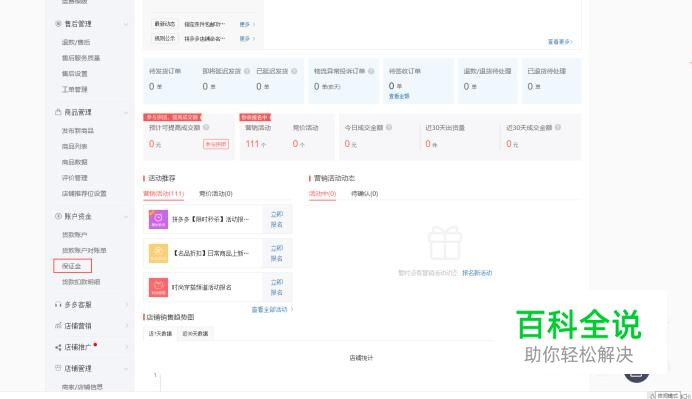
Task: Open 发布新商品 in the sidebar
Action: point(78,131)
